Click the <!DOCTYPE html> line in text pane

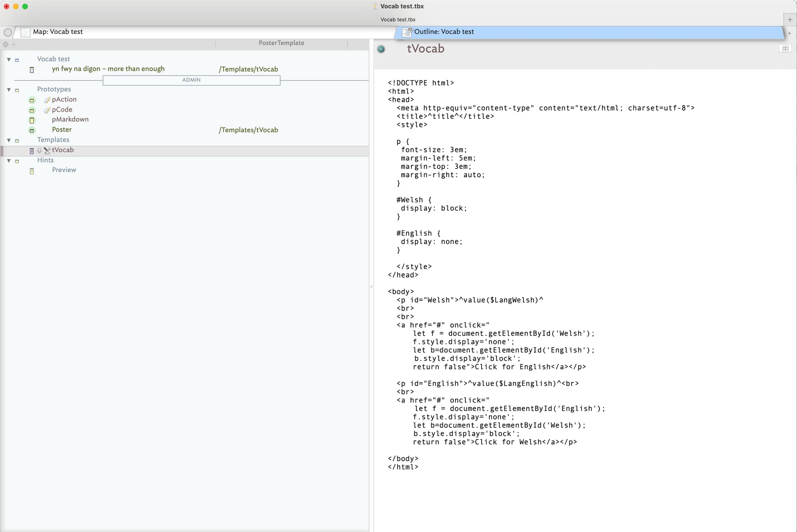point(421,83)
